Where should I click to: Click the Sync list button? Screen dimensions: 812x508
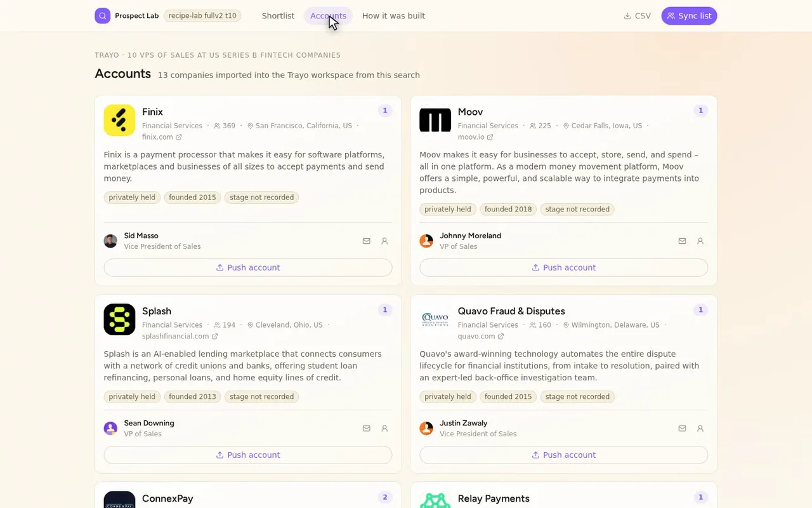(689, 16)
